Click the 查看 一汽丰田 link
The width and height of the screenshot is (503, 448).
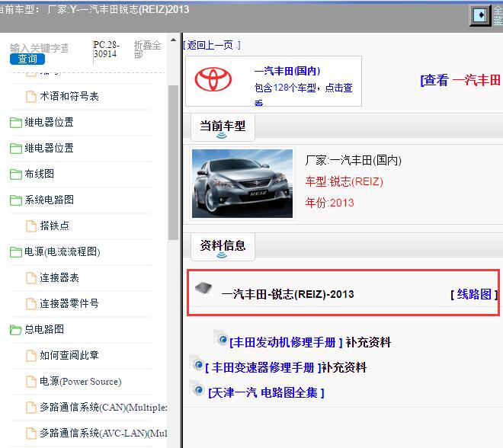[x=460, y=80]
